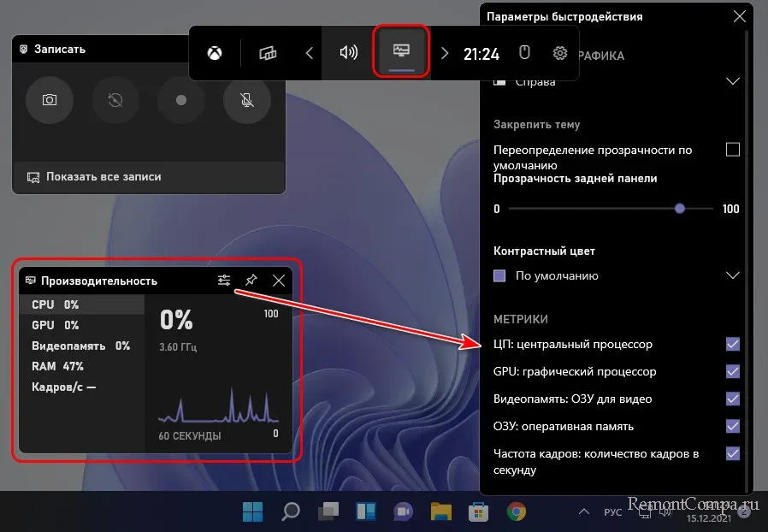Show hidden tray icons chevron
The width and height of the screenshot is (768, 532).
tap(584, 512)
